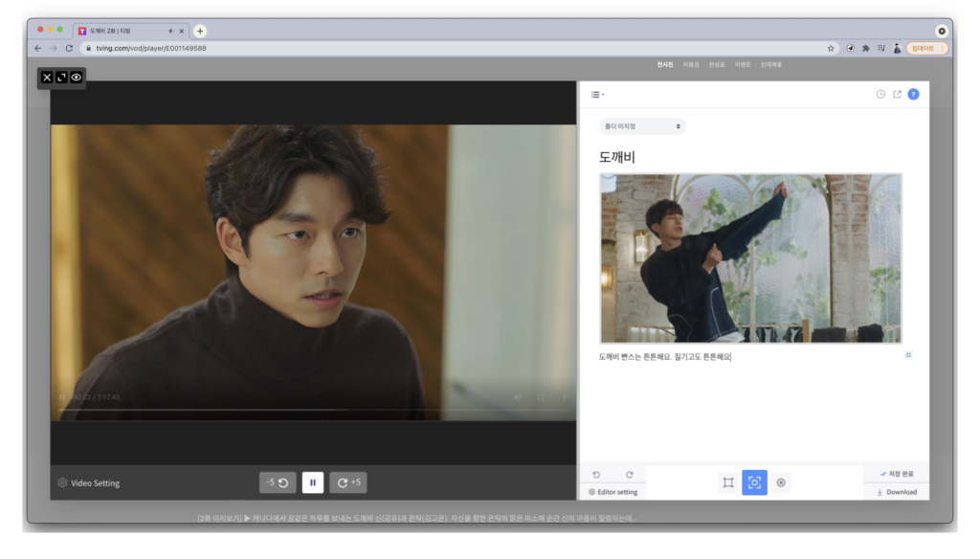980x559 pixels.
Task: Click the 전시전 menu item
Action: tap(665, 64)
